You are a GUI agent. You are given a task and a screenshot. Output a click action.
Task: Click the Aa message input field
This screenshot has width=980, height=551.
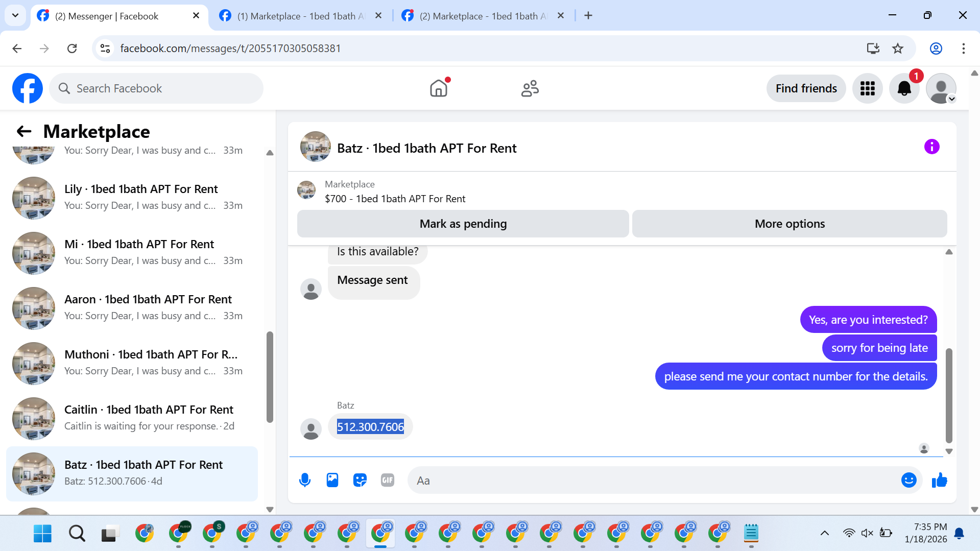pos(654,481)
